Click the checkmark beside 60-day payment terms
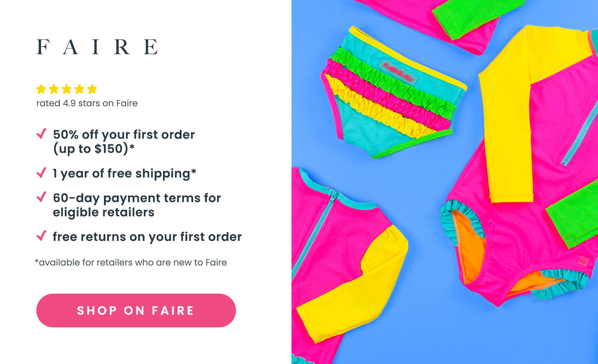Image resolution: width=598 pixels, height=364 pixels. click(42, 197)
